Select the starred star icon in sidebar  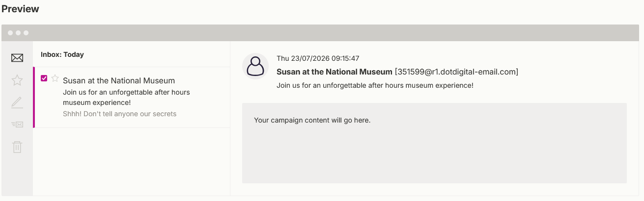[17, 80]
